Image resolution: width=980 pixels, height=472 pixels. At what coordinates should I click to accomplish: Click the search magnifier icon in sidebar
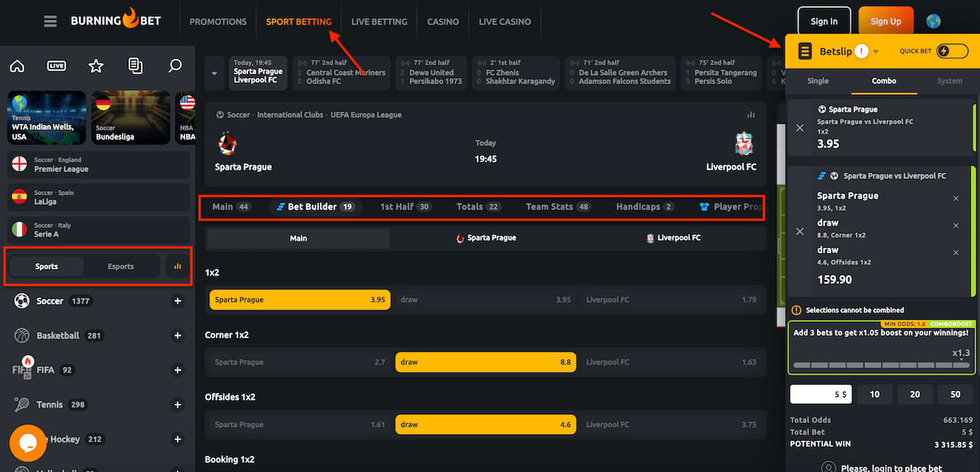[x=175, y=66]
